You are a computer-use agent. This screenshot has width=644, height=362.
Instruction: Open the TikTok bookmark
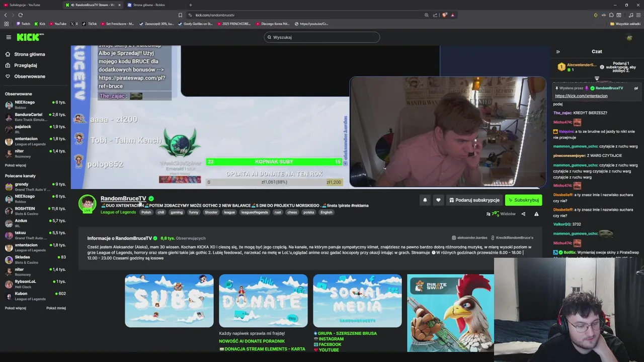pos(90,24)
